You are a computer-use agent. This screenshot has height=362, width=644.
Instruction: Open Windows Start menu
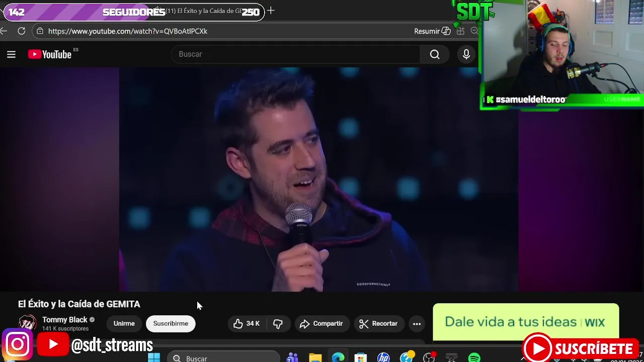(x=154, y=358)
